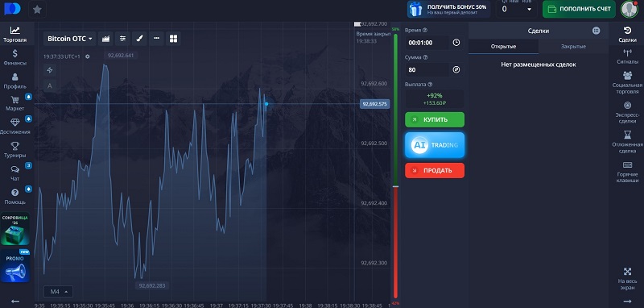Open the multi-chart grid layout icon
644x308 pixels.
click(173, 39)
